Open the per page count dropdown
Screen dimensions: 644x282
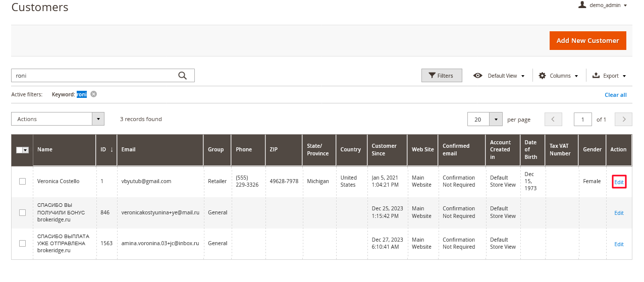point(497,119)
